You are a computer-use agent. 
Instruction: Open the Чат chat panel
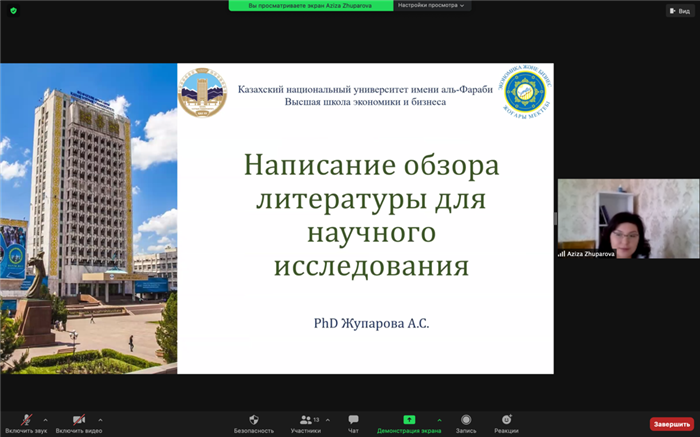pyautogui.click(x=353, y=420)
